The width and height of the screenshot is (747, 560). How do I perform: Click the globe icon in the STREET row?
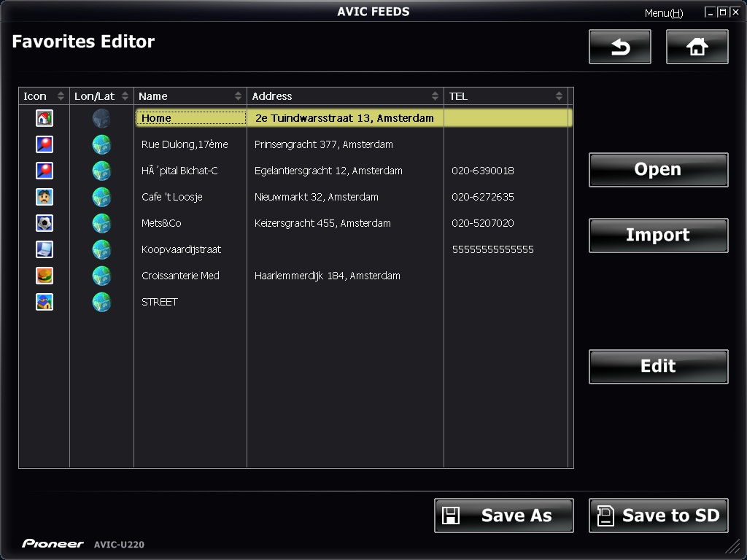pos(101,302)
